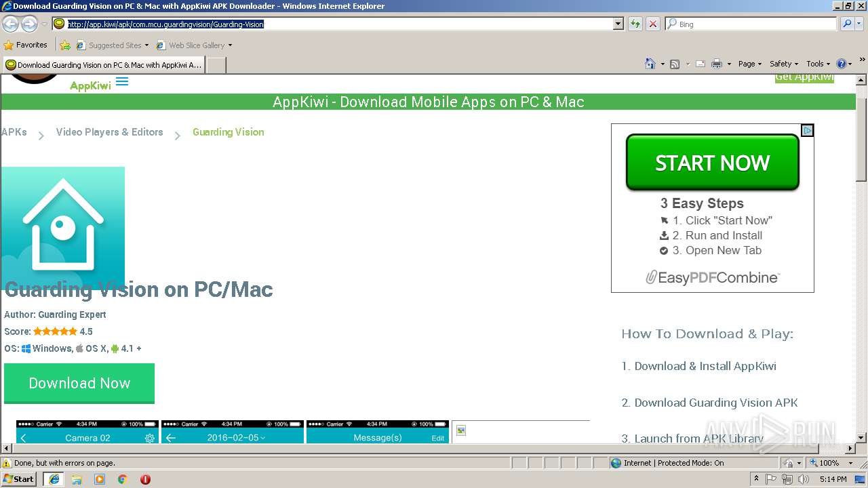This screenshot has height=488, width=868.
Task: Click the Get AppKiwi button
Action: [x=804, y=77]
